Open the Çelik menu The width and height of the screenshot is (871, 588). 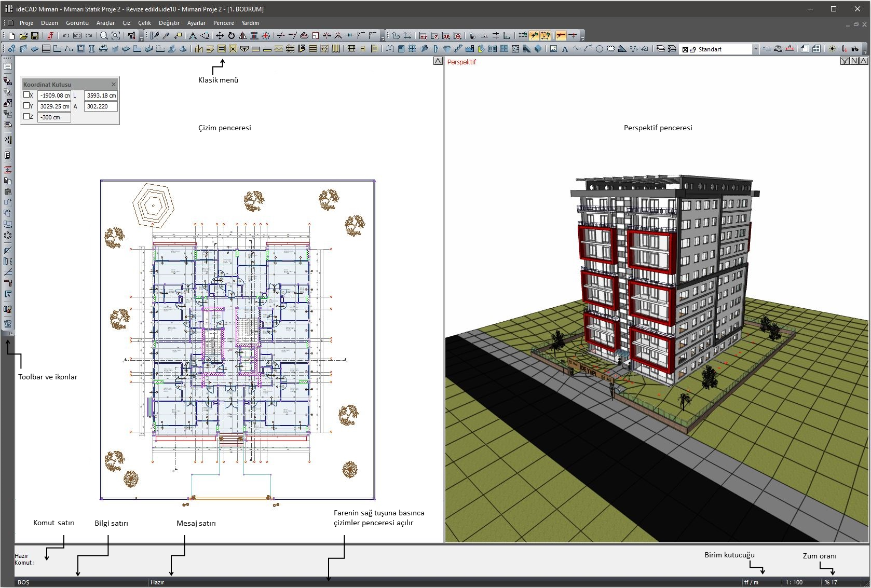click(x=144, y=23)
